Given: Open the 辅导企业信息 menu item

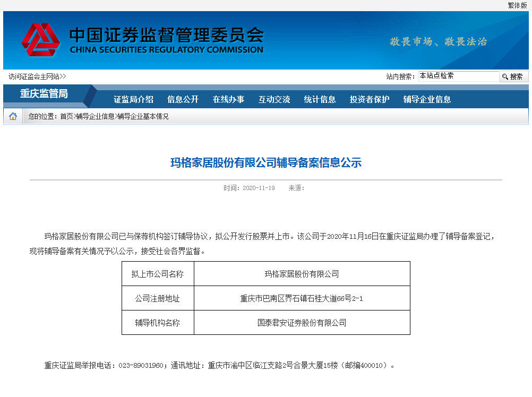Looking at the screenshot, I should pos(427,99).
